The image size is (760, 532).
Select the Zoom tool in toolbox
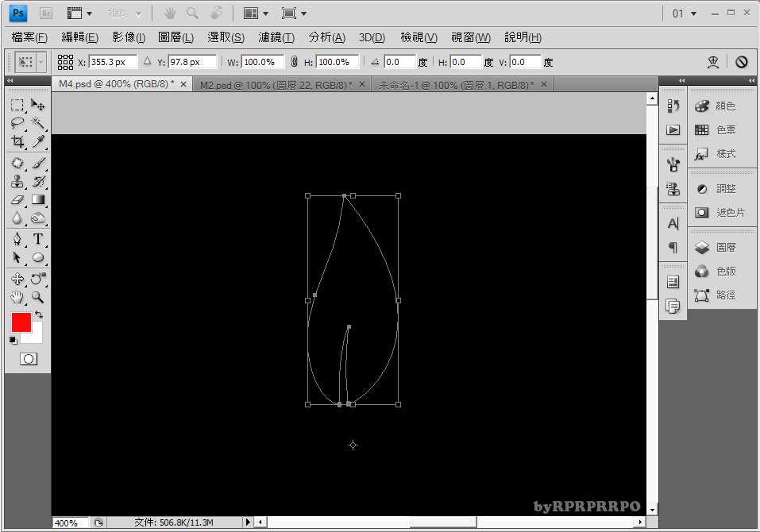pyautogui.click(x=38, y=297)
